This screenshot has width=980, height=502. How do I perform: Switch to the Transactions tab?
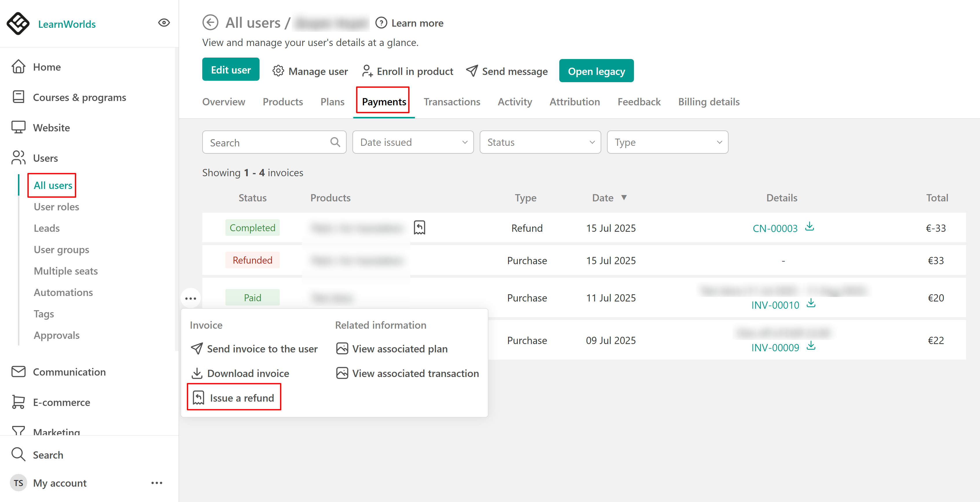pyautogui.click(x=452, y=102)
